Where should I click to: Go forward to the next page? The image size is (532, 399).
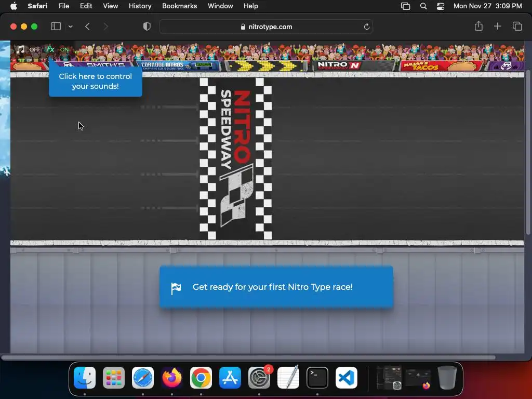[106, 26]
